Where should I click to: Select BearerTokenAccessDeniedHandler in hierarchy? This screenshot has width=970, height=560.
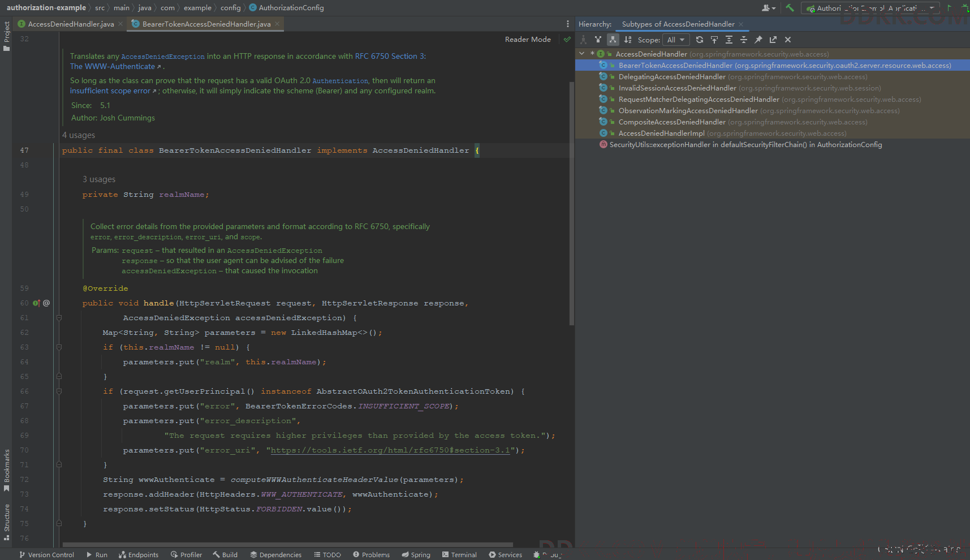point(773,66)
